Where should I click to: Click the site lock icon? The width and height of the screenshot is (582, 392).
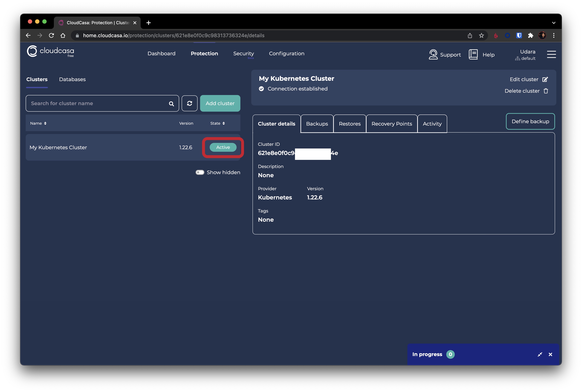click(x=77, y=36)
